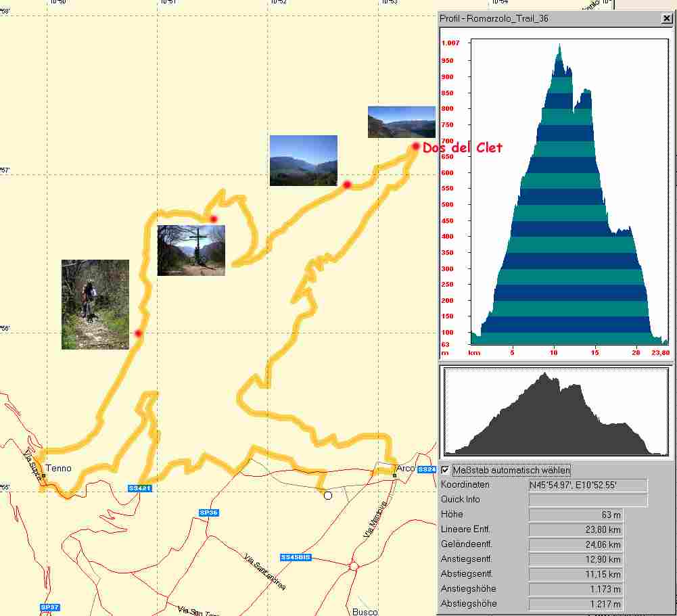
Task: Click the Höhe value field showing 63 m
Action: pos(575,515)
